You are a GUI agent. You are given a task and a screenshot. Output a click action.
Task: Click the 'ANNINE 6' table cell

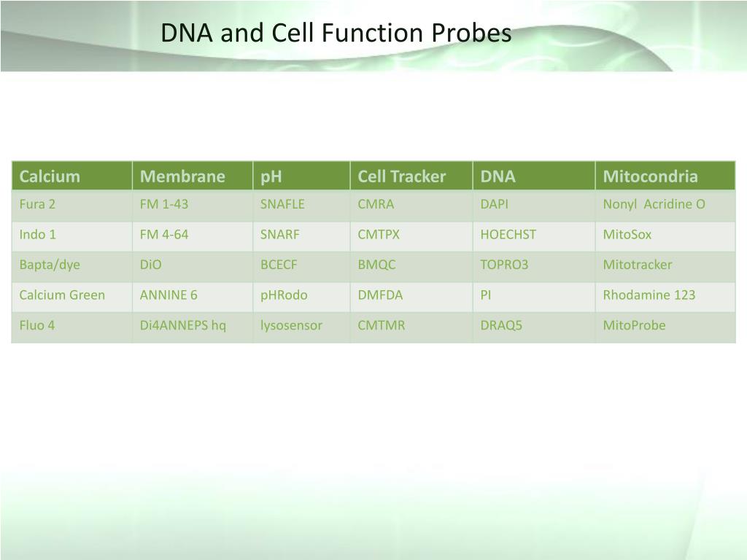193,297
